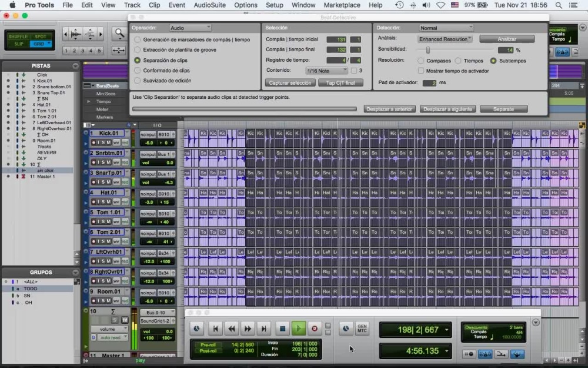Click the Play button in transport window

(299, 329)
